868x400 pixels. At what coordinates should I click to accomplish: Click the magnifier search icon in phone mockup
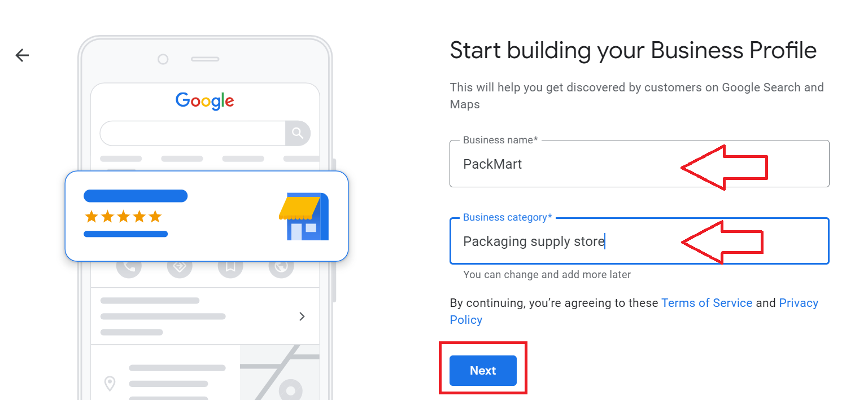(298, 133)
